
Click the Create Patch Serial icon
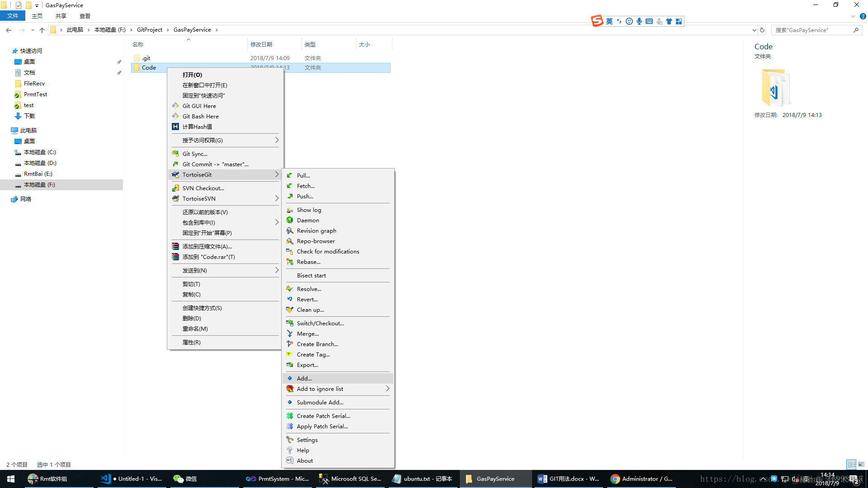coord(290,416)
